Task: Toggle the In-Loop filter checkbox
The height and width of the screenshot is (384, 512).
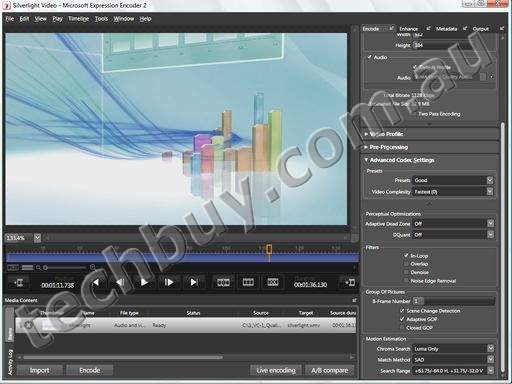Action: [406, 256]
